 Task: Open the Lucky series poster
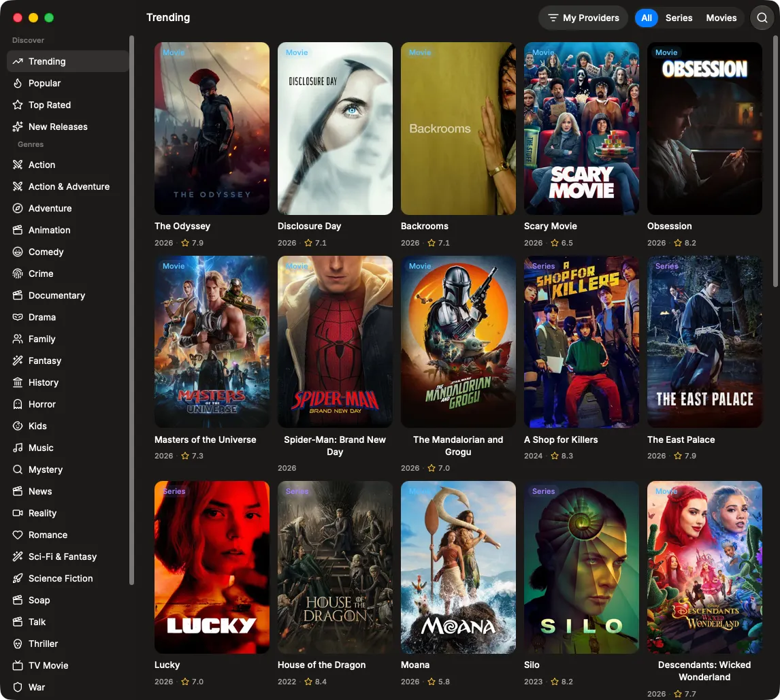click(212, 567)
